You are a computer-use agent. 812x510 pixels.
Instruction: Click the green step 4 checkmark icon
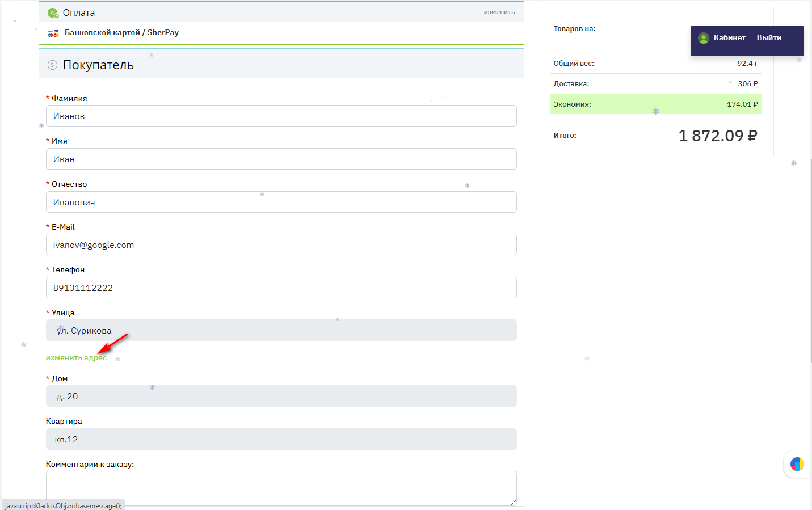coord(53,12)
